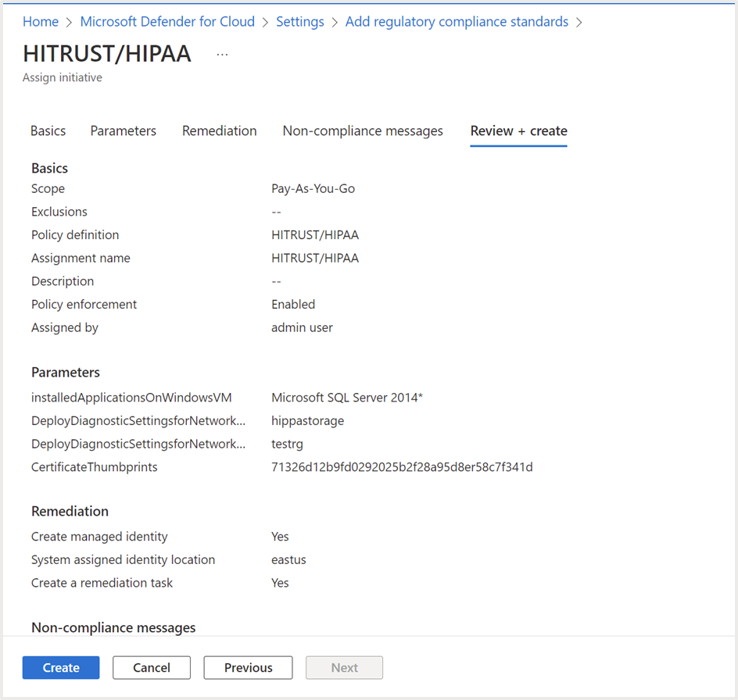Go to Home breadcrumb link
The width and height of the screenshot is (738, 700).
41,22
